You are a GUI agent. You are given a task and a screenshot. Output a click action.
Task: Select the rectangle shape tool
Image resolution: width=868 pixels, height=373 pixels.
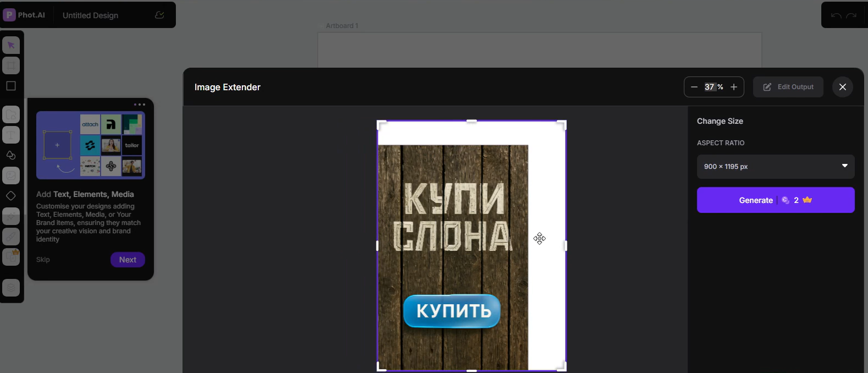point(11,86)
